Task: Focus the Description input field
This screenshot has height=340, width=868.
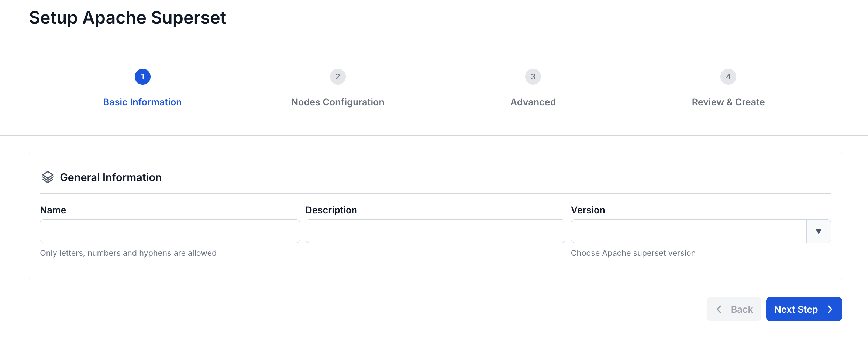Action: 435,231
